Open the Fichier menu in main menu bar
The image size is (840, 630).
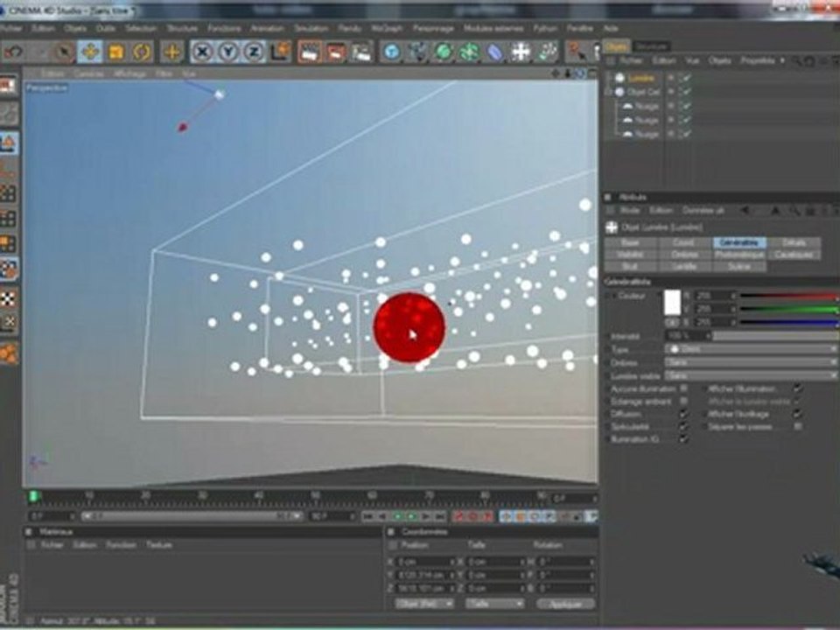pos(10,28)
